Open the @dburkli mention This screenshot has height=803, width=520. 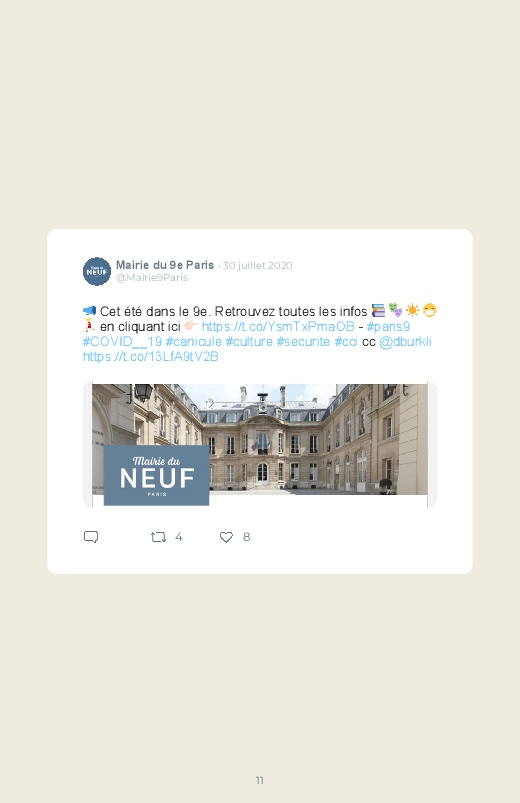[x=405, y=342]
